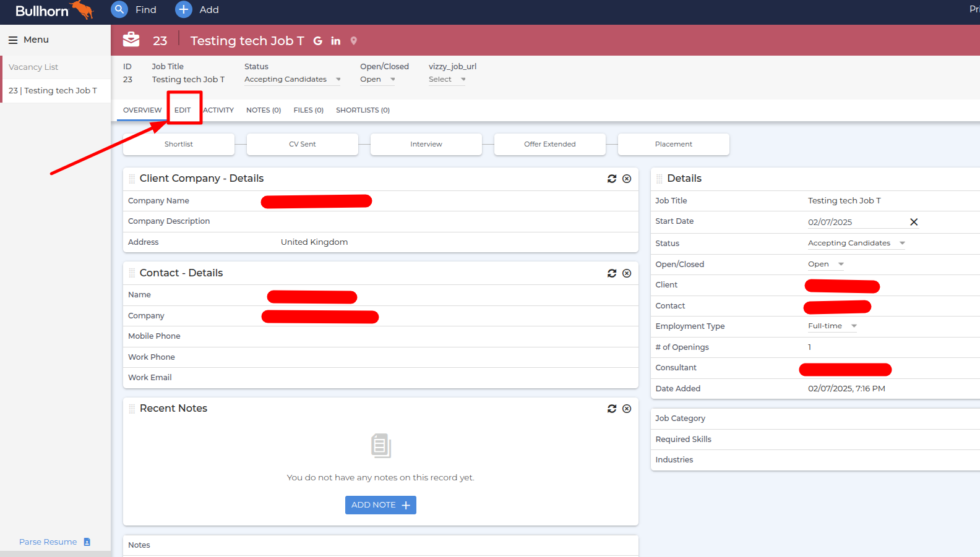Click the Add plus icon
The height and width of the screenshot is (557, 980).
pyautogui.click(x=184, y=9)
